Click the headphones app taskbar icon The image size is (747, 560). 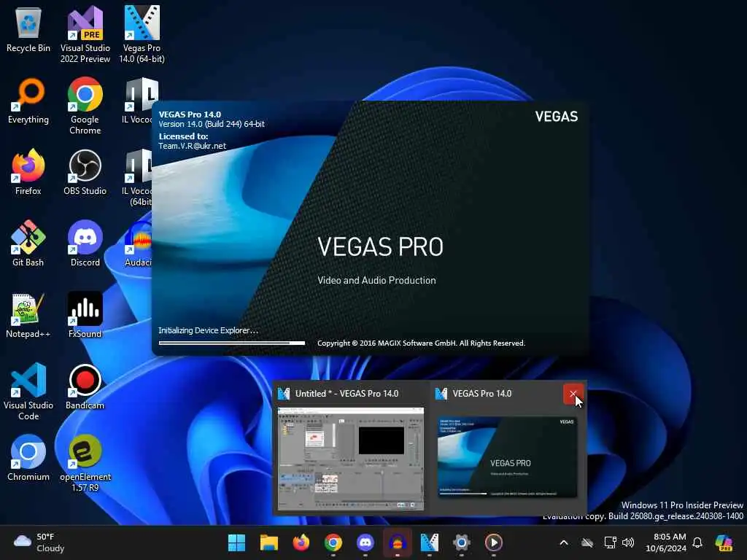click(398, 542)
